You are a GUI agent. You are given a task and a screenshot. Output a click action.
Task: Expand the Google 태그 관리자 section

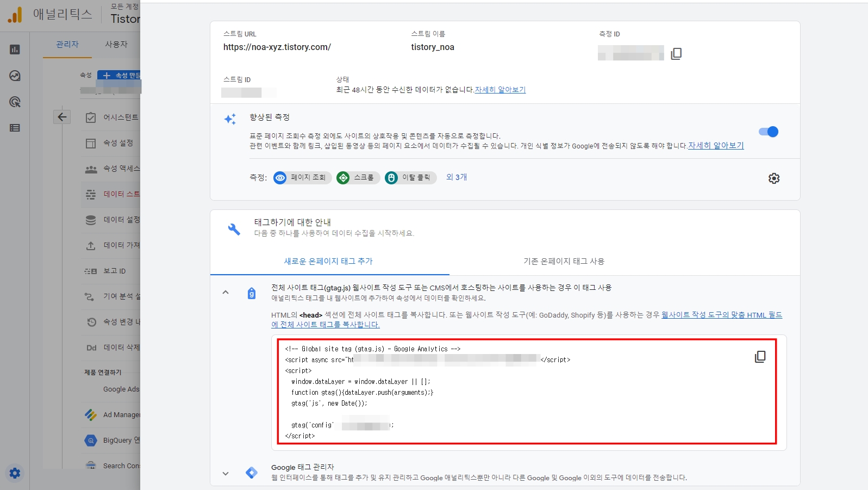[226, 474]
